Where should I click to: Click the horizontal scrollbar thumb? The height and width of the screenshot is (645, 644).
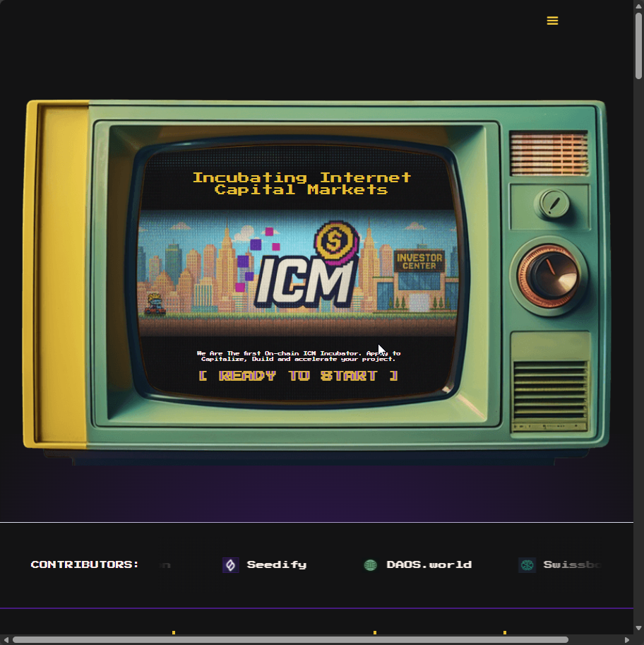[x=290, y=640]
